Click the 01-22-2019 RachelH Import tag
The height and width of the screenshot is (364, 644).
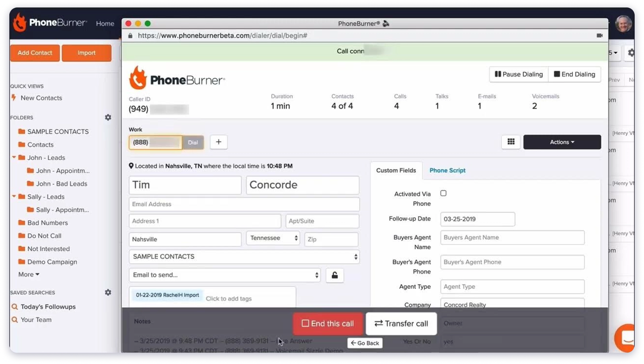pyautogui.click(x=167, y=295)
